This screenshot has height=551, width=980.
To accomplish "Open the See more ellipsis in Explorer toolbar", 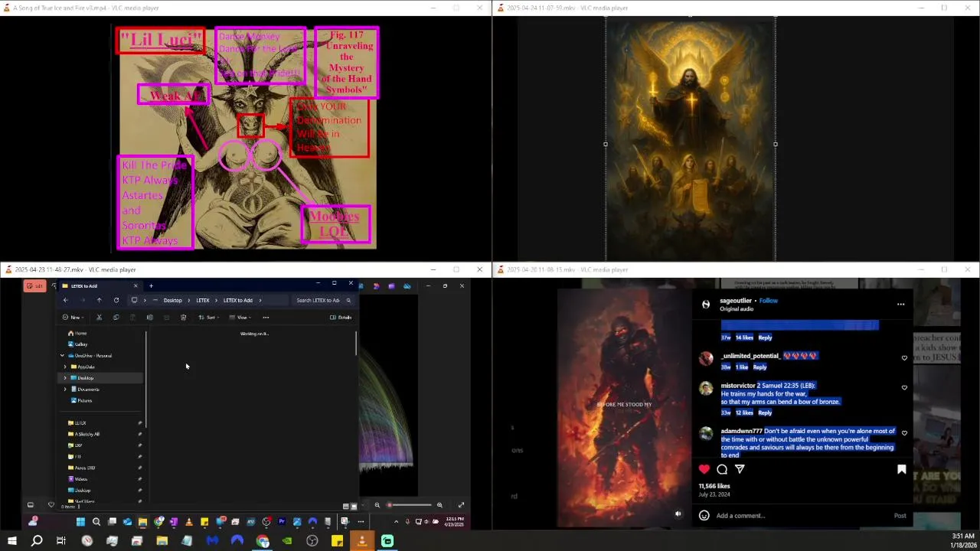I will [266, 317].
